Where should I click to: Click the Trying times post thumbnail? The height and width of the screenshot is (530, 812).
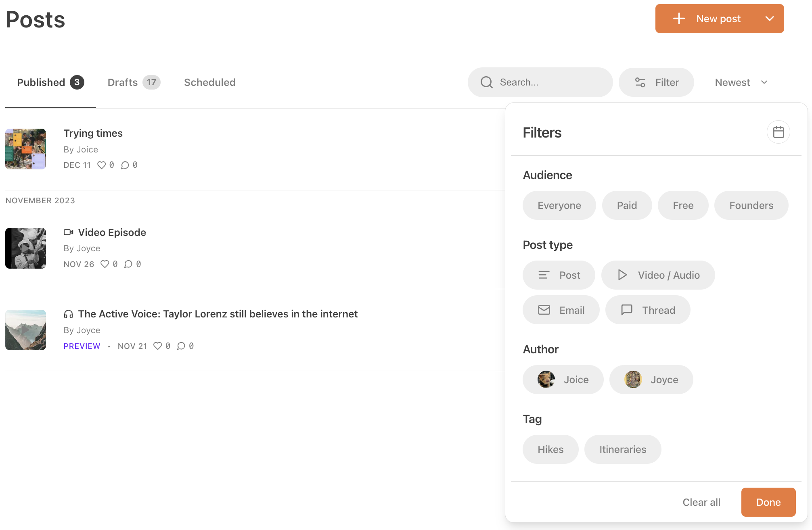[x=25, y=149]
